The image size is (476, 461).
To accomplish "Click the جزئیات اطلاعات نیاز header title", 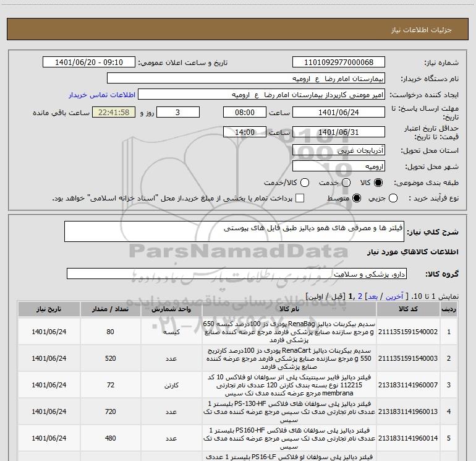I will point(422,30).
